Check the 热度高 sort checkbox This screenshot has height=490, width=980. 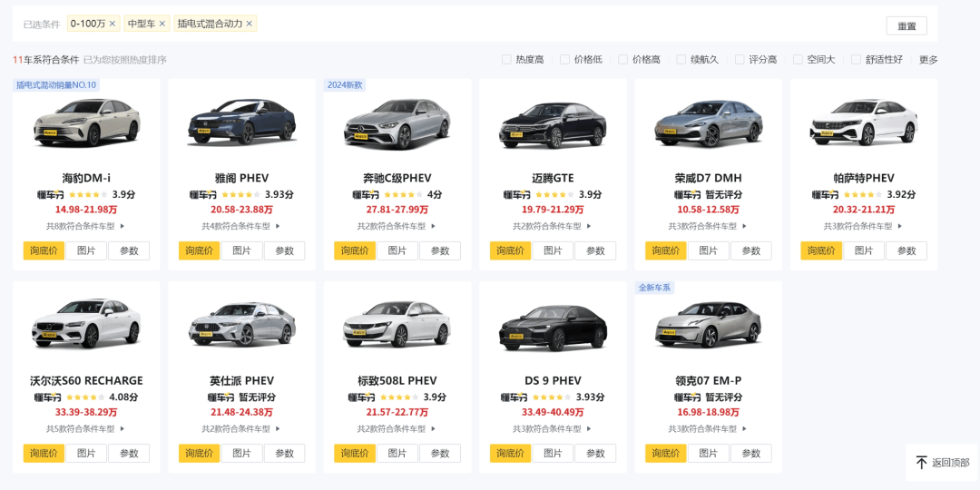tap(506, 59)
